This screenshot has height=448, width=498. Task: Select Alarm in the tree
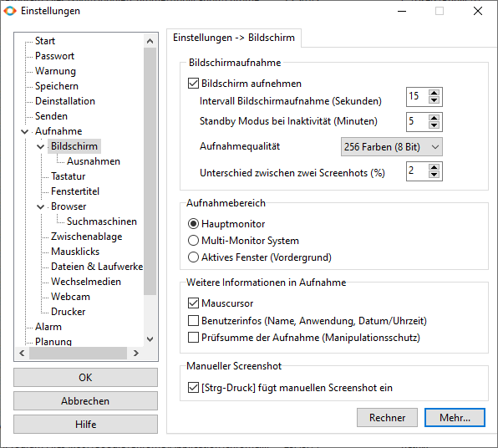(48, 327)
